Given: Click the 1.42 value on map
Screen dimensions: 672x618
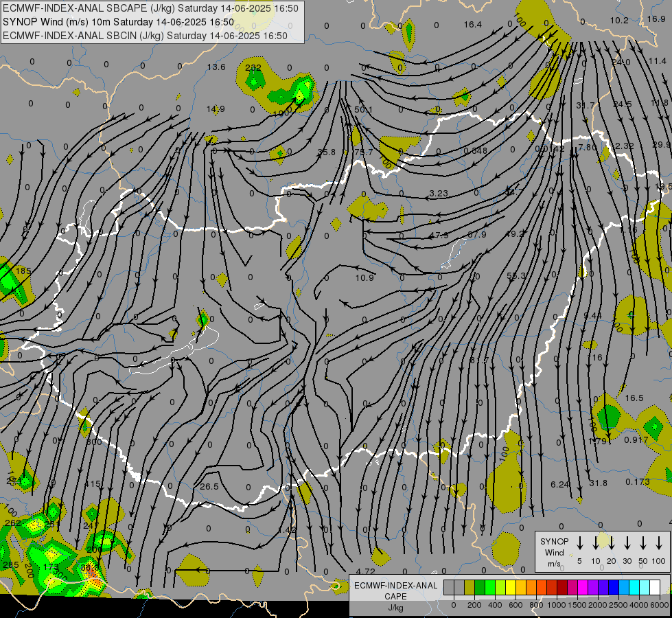Looking at the screenshot, I should (x=287, y=529).
